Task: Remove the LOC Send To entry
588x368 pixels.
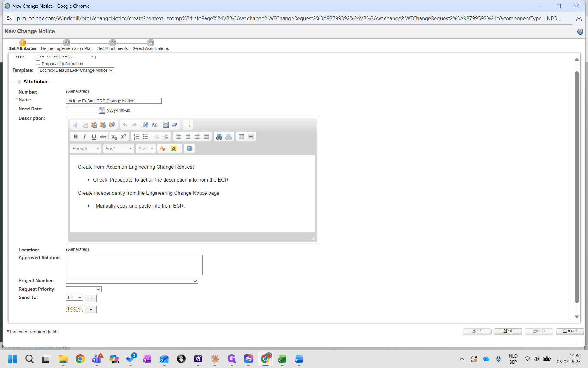Action: 91,310
